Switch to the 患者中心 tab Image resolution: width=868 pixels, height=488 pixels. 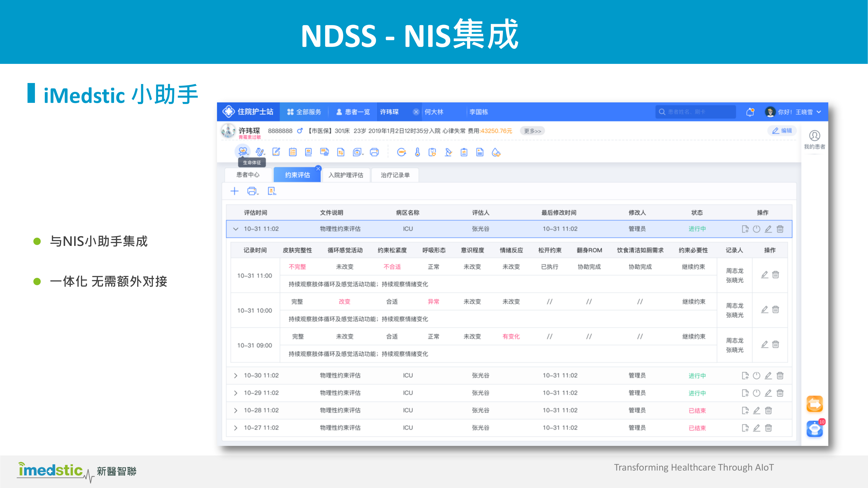tap(248, 175)
